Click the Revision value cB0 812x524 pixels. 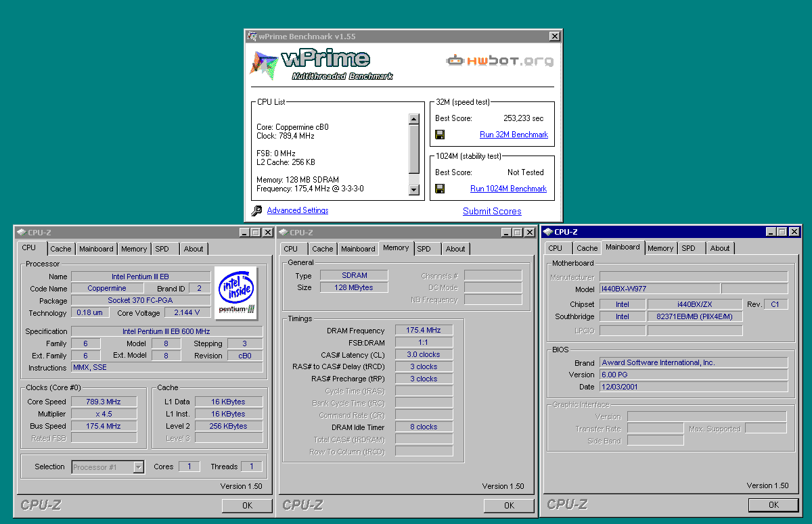244,356
